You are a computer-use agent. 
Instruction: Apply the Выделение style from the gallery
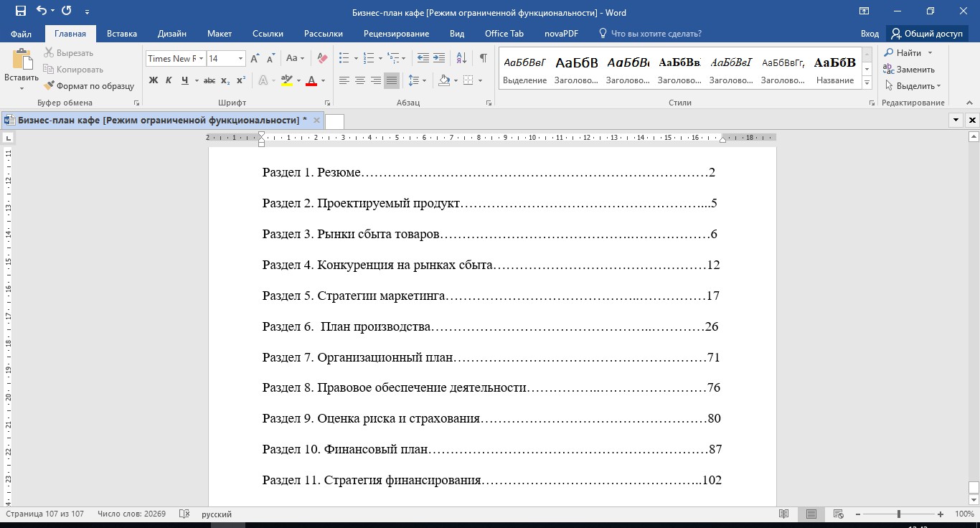[525, 70]
